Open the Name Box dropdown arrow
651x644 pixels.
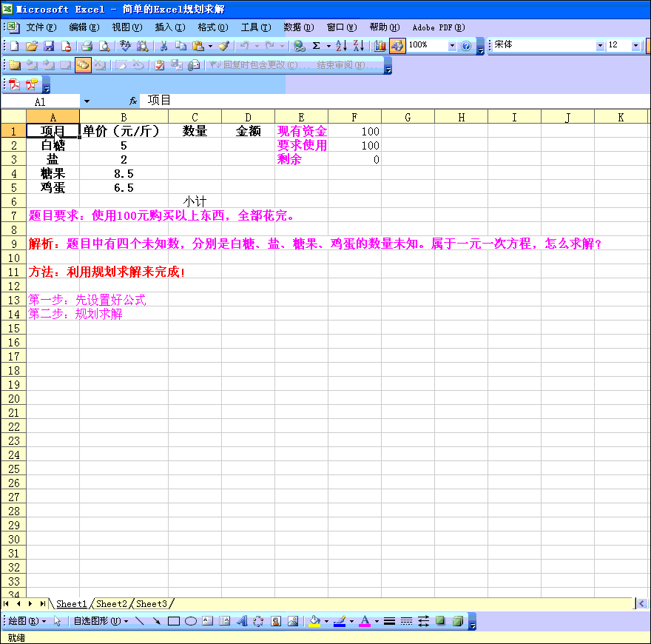coord(87,101)
